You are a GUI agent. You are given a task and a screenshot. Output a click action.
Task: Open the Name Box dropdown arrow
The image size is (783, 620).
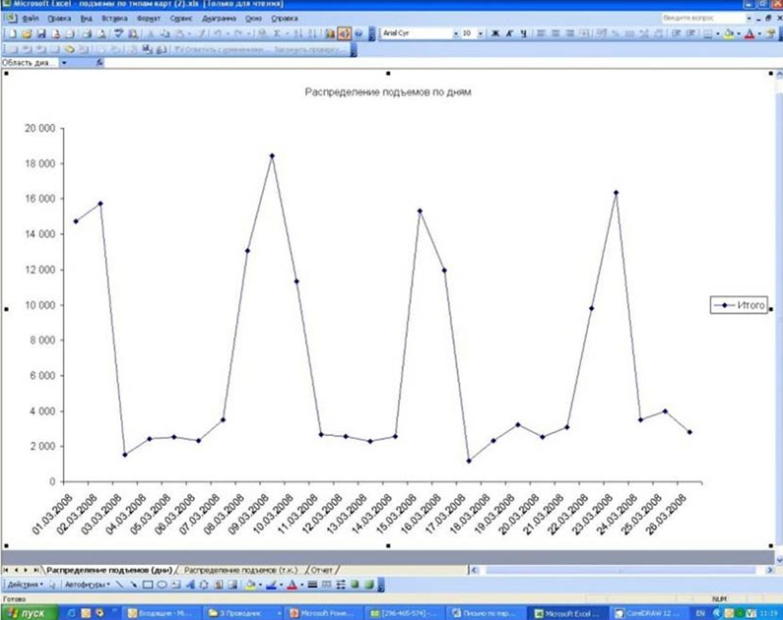tap(65, 62)
